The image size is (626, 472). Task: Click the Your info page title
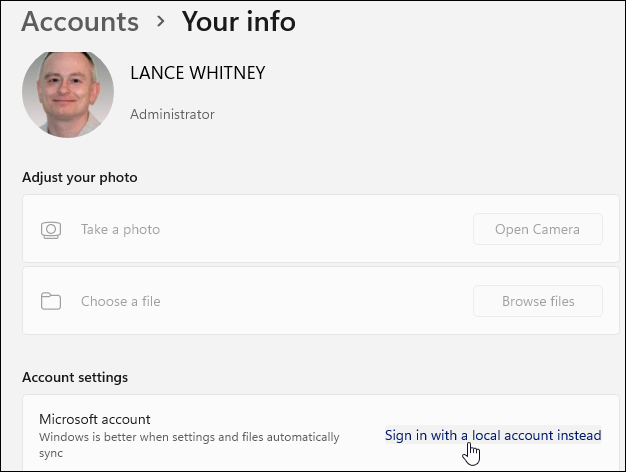(238, 21)
